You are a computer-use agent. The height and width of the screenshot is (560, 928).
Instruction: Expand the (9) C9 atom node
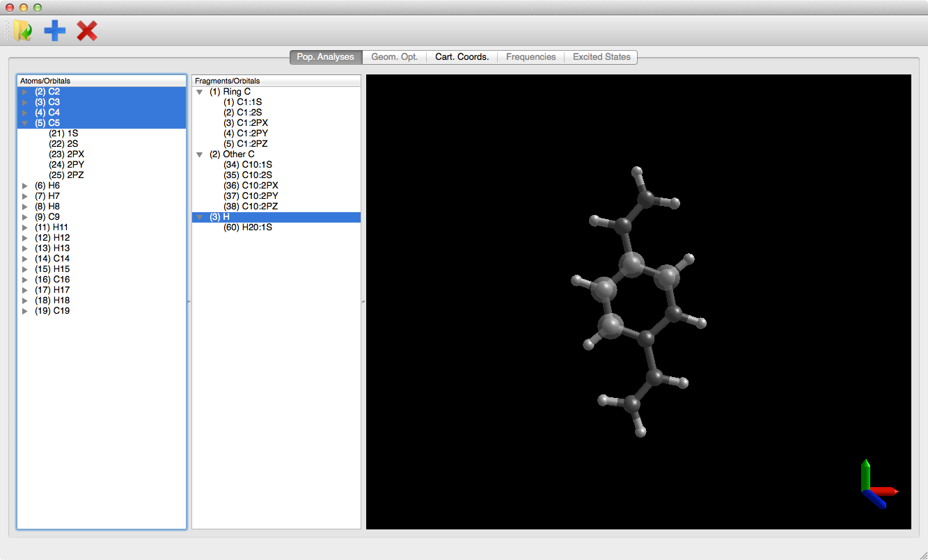pyautogui.click(x=25, y=217)
